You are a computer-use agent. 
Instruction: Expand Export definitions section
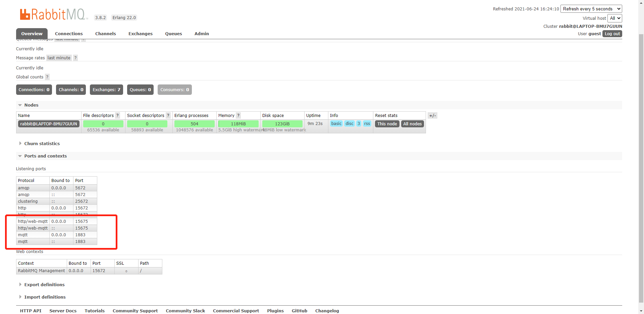point(44,285)
